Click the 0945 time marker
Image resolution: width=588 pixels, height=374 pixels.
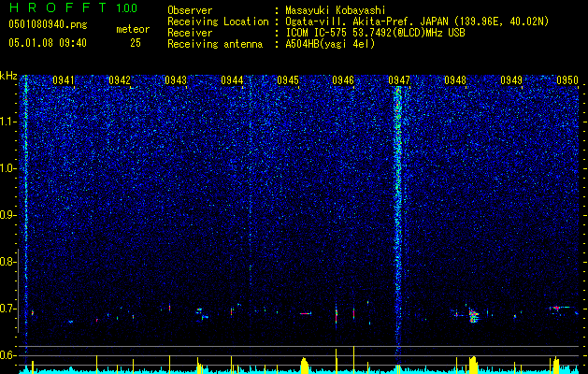point(288,80)
